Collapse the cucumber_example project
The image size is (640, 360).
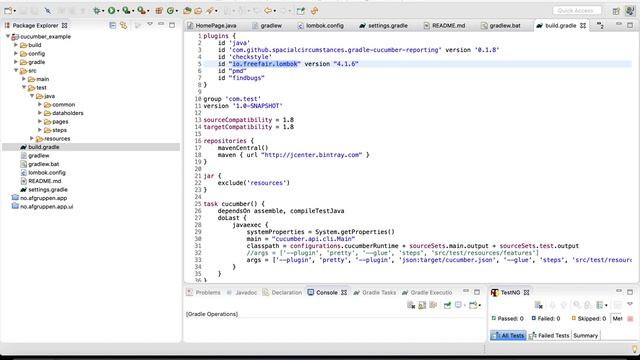8,36
